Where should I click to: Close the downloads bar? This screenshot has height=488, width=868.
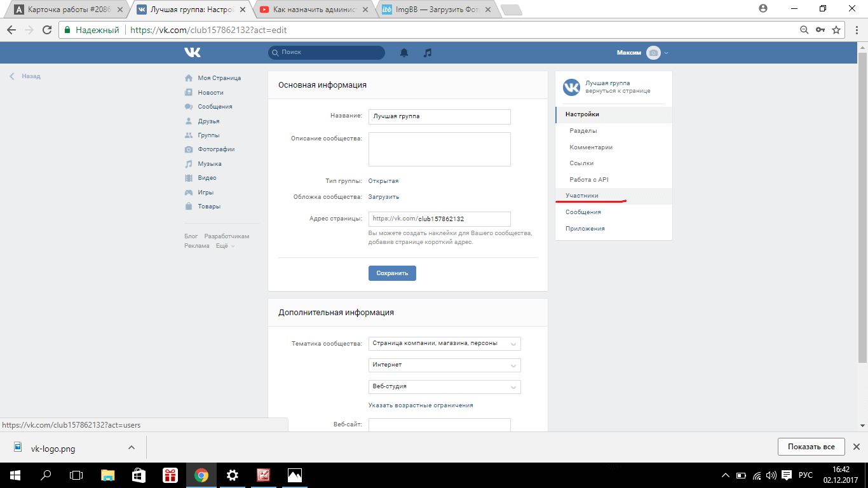(857, 447)
